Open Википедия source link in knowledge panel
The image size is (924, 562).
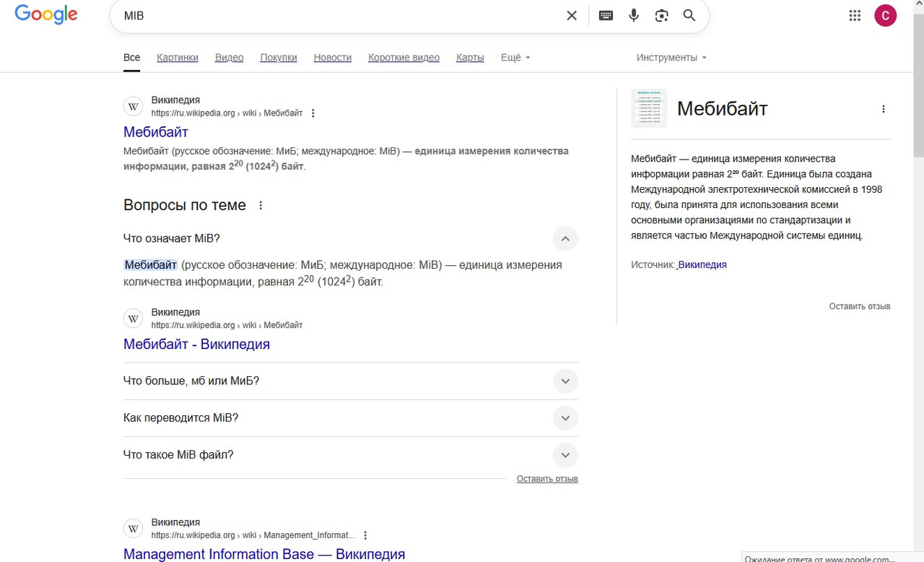[702, 265]
